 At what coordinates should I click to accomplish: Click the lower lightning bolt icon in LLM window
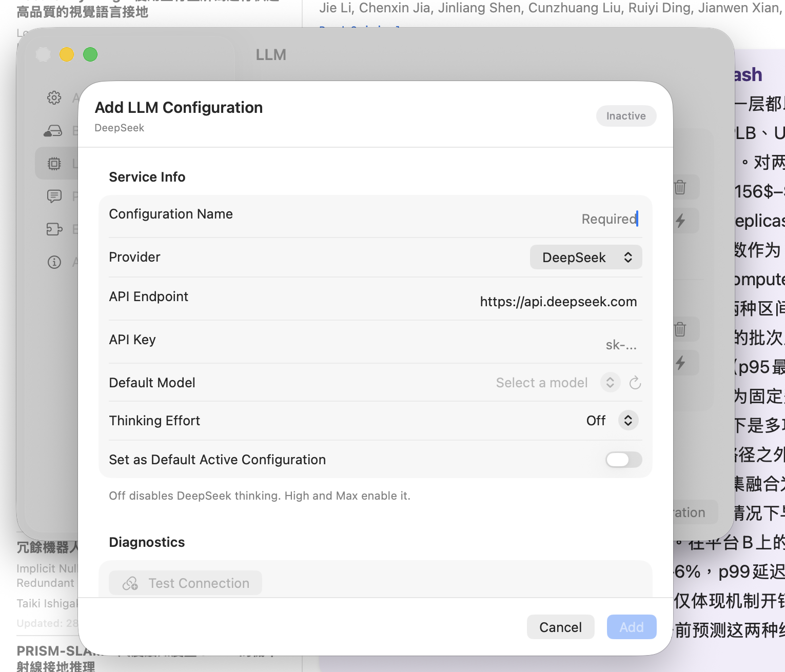click(680, 363)
